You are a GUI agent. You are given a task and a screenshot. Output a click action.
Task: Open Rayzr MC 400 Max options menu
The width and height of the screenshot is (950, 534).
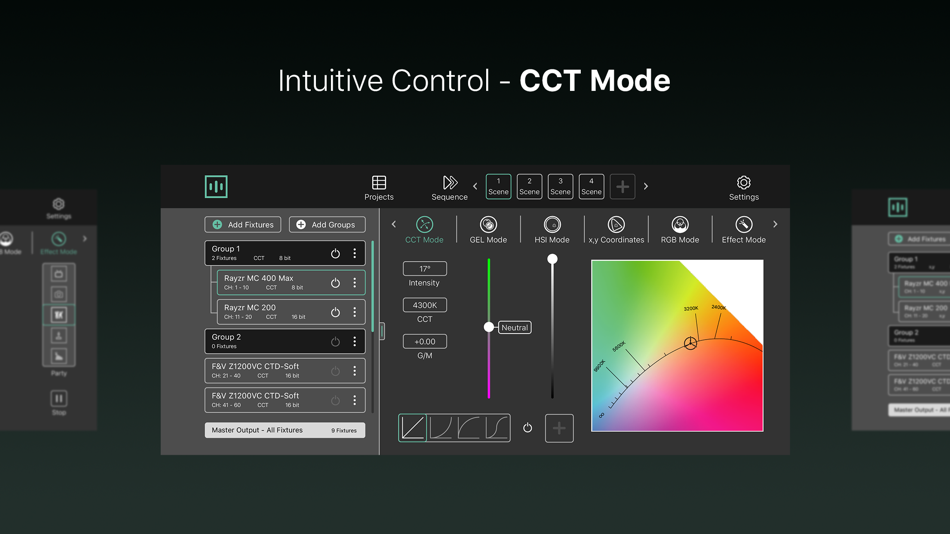click(355, 282)
